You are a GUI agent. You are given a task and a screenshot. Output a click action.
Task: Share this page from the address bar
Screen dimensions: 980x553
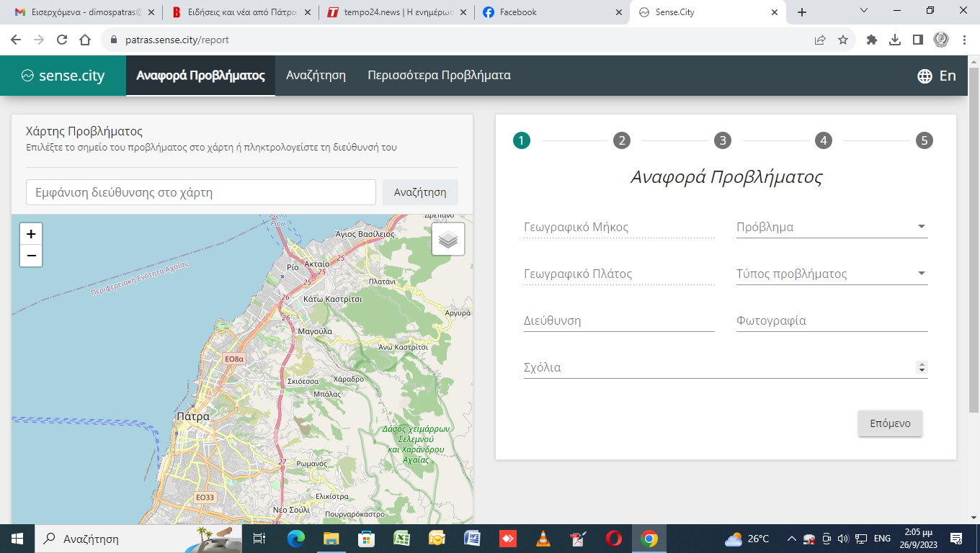820,40
